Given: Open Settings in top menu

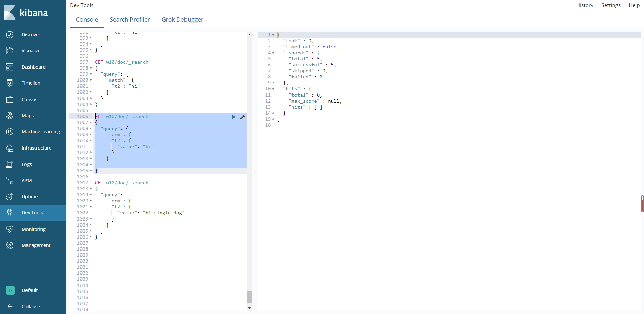Looking at the screenshot, I should (x=611, y=5).
